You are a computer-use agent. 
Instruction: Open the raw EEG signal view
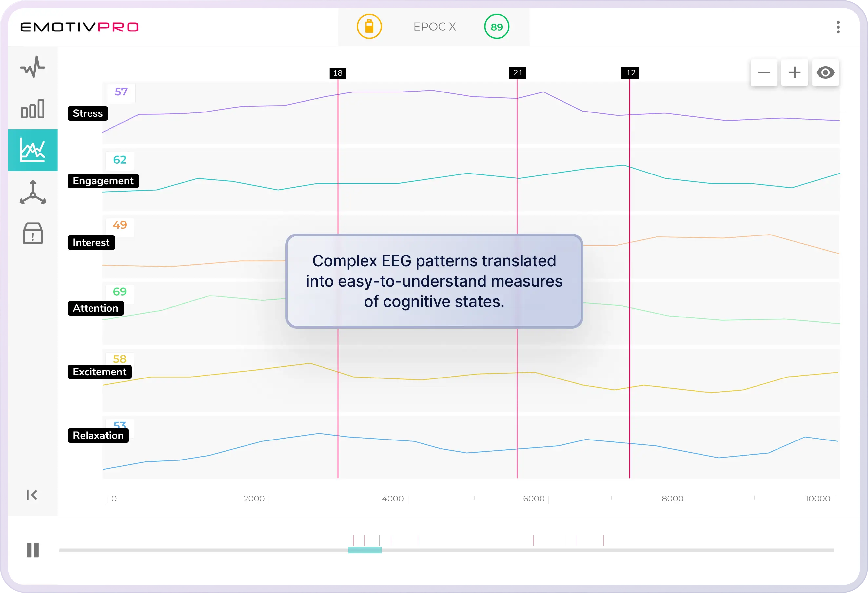click(32, 67)
